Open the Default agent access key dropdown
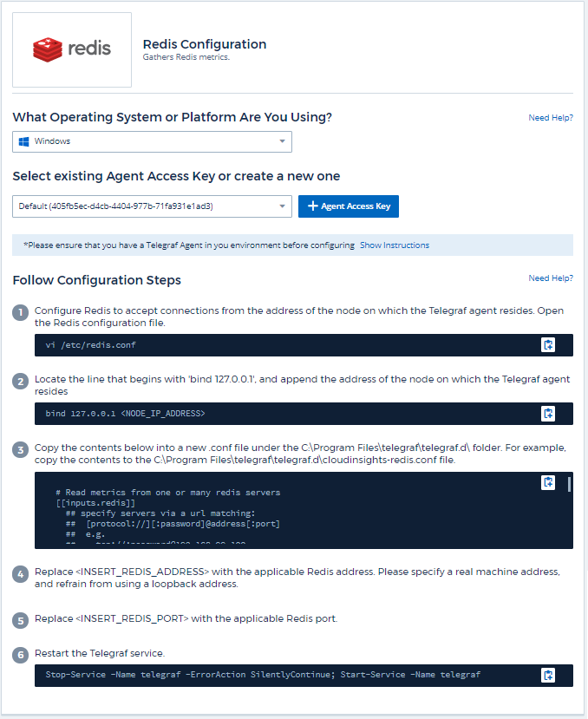588x719 pixels. pos(152,206)
